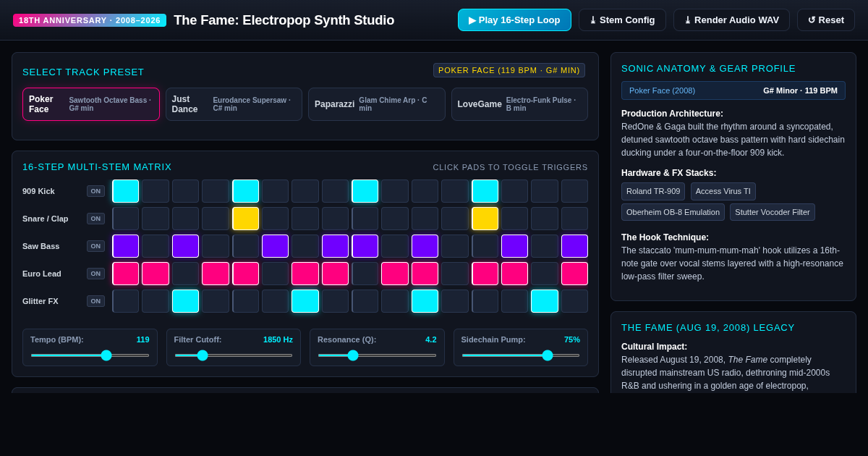This screenshot has width=868, height=456.
Task: Turn off Saw Bass step 3 pad
Action: (185, 246)
